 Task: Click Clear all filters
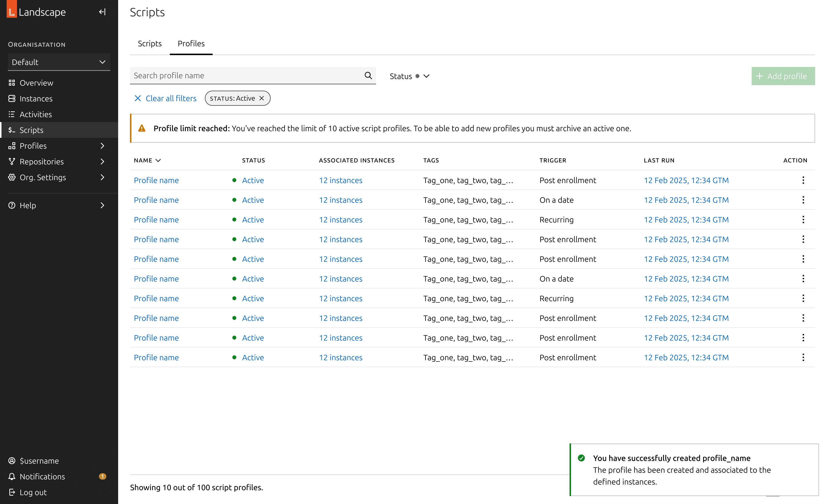(165, 98)
